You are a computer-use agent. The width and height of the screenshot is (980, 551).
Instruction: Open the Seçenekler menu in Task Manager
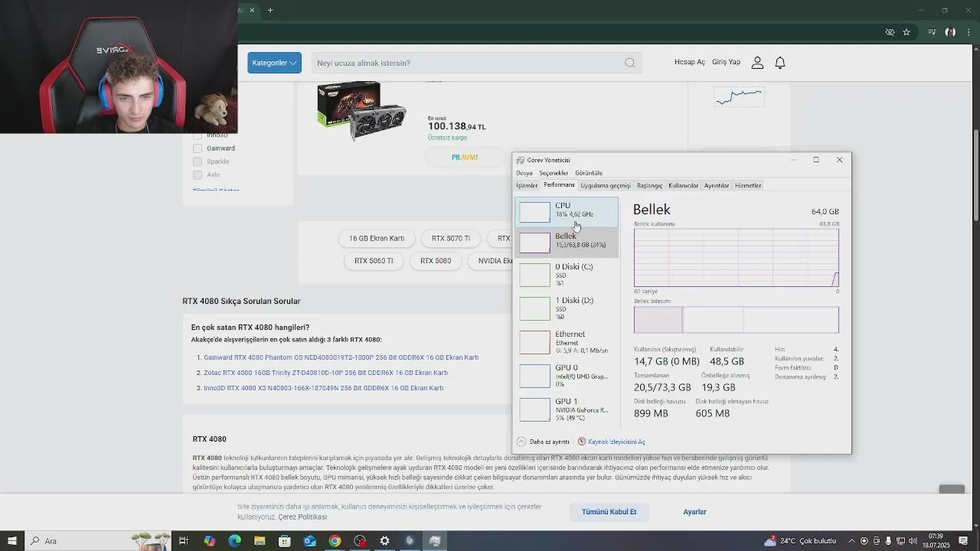click(554, 173)
